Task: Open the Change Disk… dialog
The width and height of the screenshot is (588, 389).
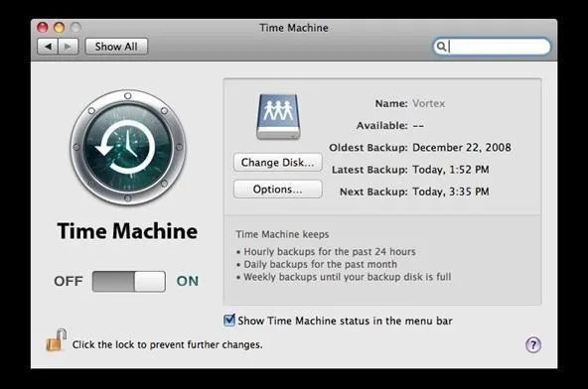Action: click(x=278, y=163)
